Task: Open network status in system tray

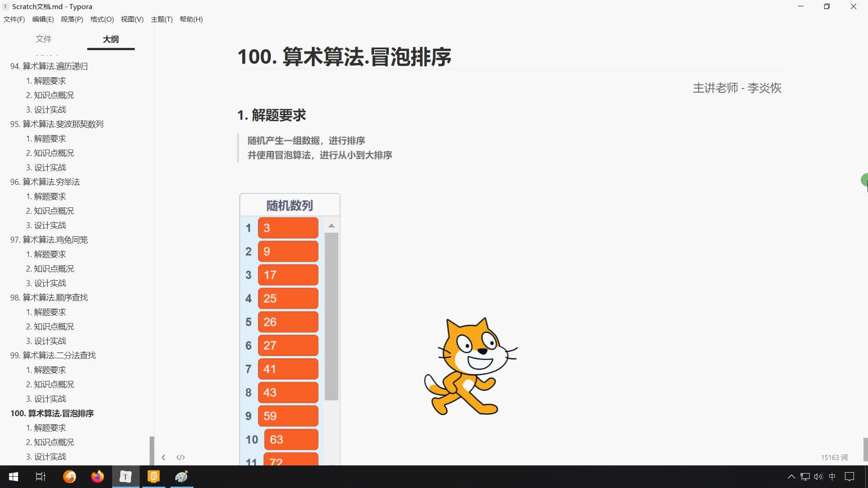Action: [x=805, y=477]
